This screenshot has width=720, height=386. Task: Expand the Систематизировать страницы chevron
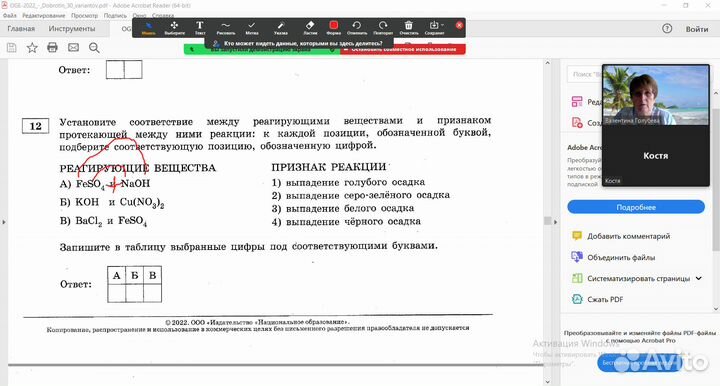[x=699, y=278]
